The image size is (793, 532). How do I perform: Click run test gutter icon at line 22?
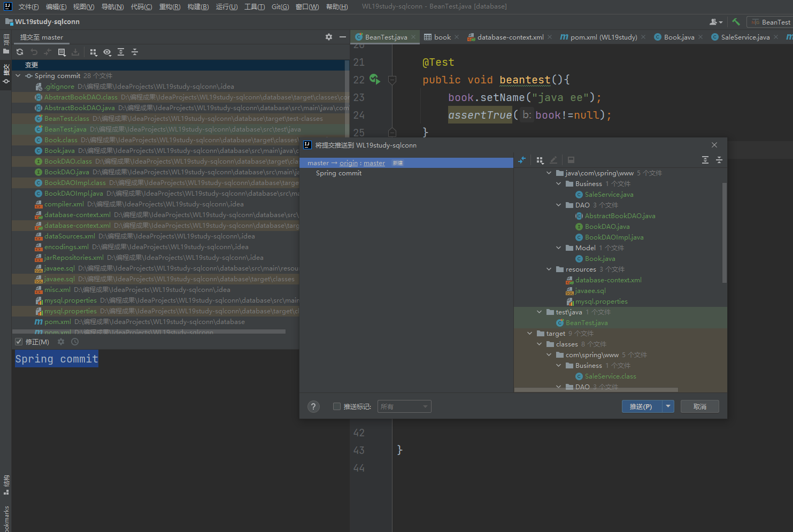click(x=375, y=80)
